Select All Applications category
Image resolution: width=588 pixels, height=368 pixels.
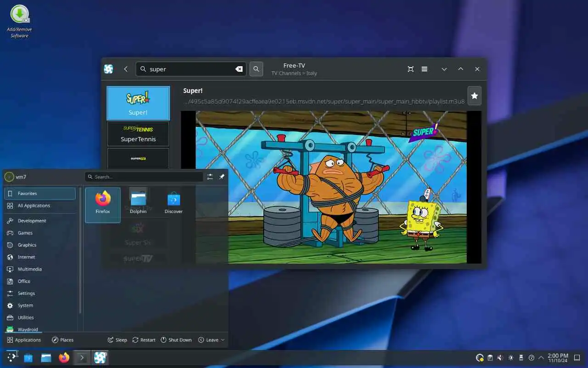coord(40,206)
